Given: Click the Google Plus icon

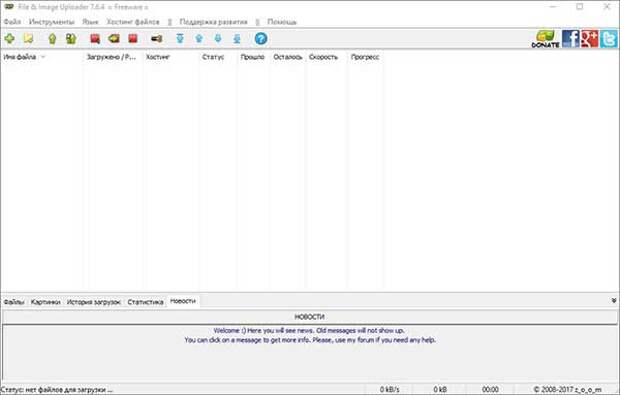Looking at the screenshot, I should (x=590, y=39).
